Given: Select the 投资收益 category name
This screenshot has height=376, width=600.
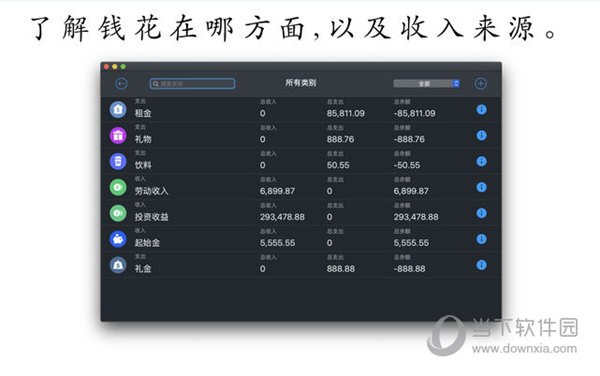Looking at the screenshot, I should click(x=151, y=217).
